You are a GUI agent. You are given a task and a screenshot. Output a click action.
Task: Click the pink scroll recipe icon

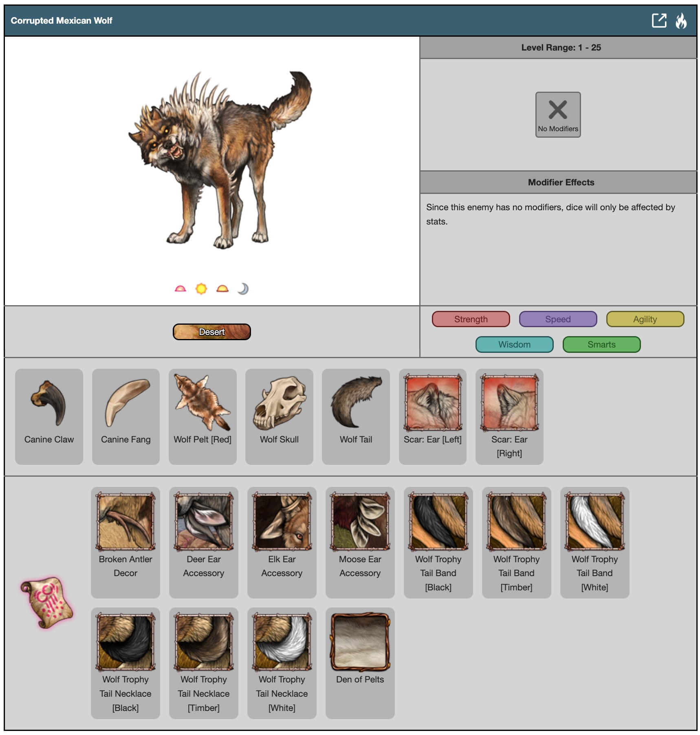point(47,603)
